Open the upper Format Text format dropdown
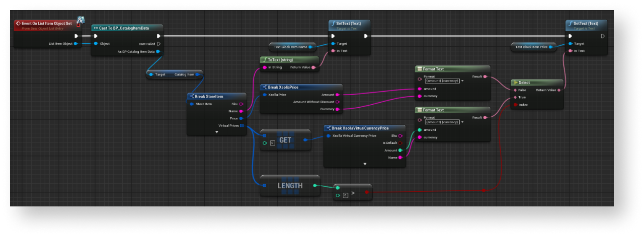The image size is (644, 237). pos(462,81)
